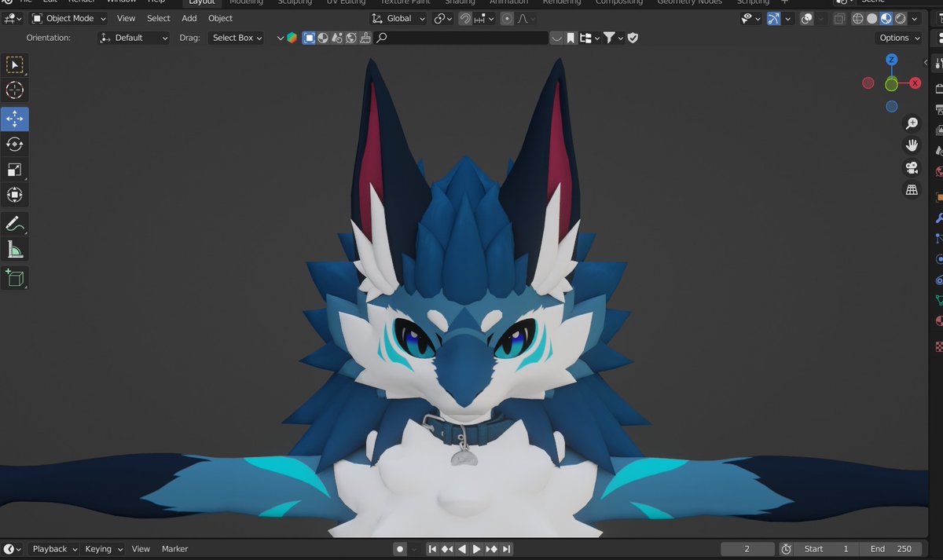
Task: Toggle the X-Ray button
Action: click(x=839, y=18)
